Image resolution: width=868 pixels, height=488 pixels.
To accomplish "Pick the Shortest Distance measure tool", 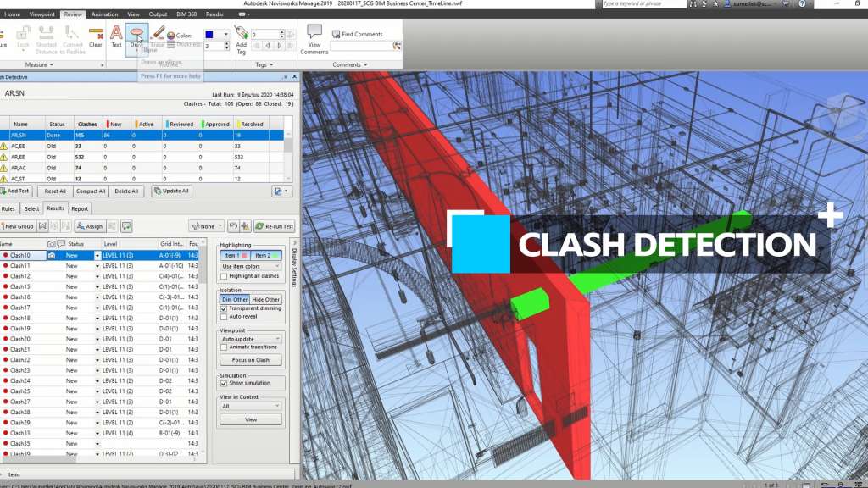I will point(47,40).
